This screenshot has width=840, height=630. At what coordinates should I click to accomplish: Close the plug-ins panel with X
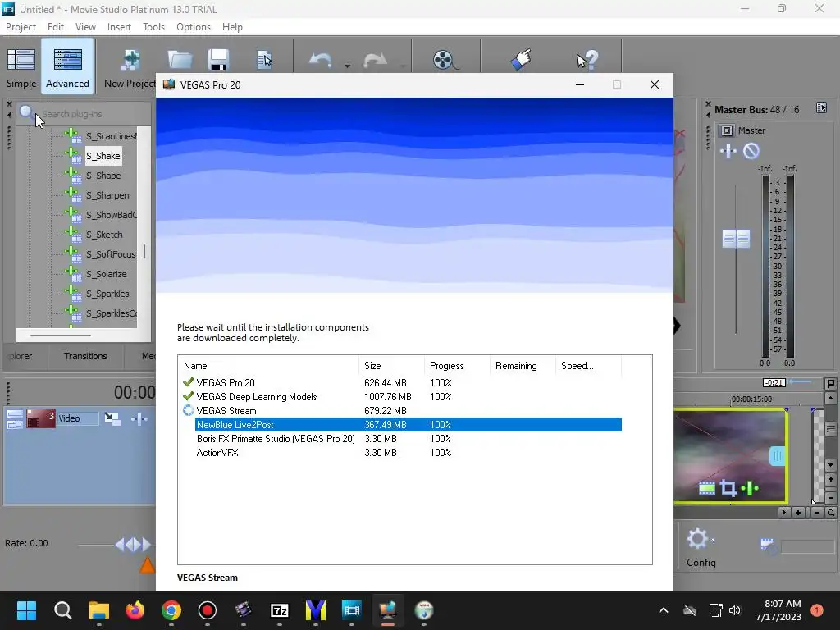click(9, 104)
